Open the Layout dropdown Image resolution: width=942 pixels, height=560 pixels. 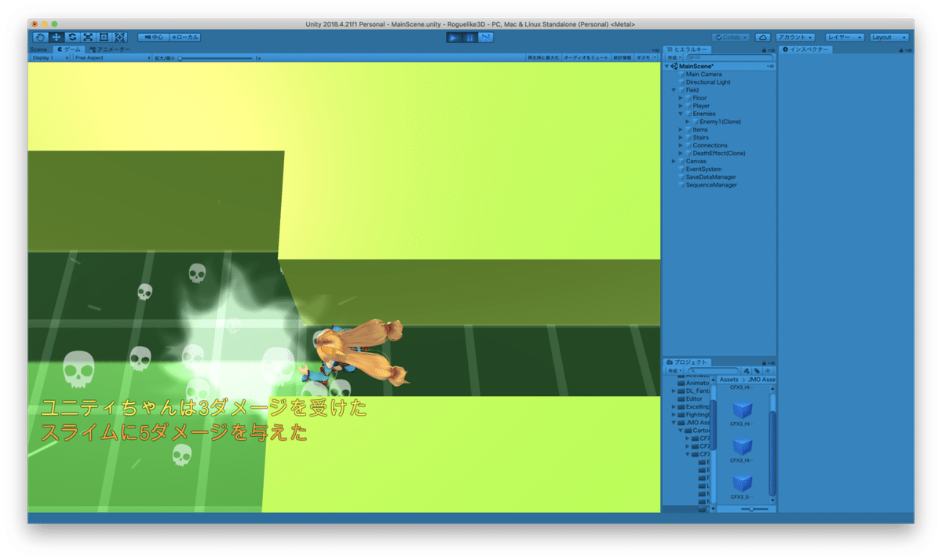pos(889,37)
